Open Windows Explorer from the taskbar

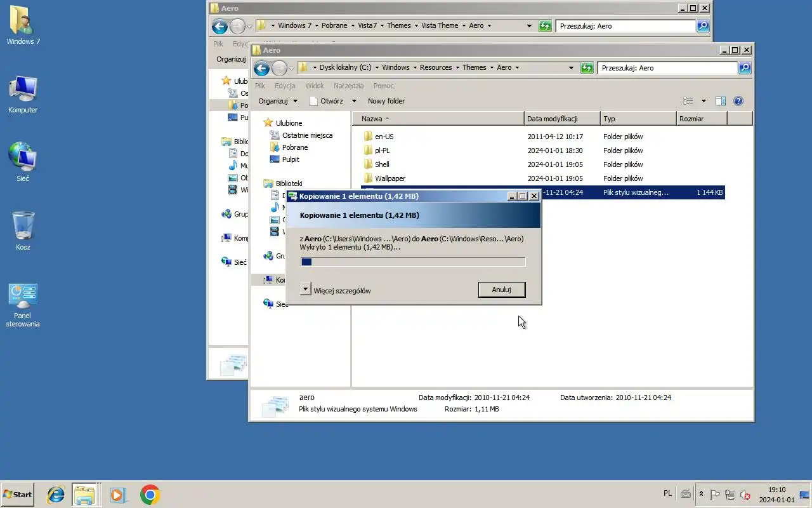[x=84, y=495]
